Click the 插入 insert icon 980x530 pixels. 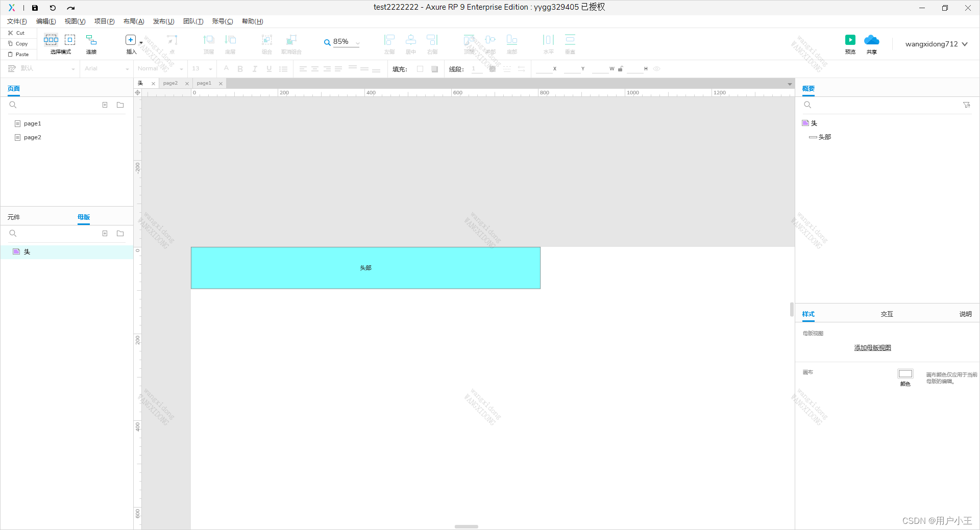coord(131,40)
